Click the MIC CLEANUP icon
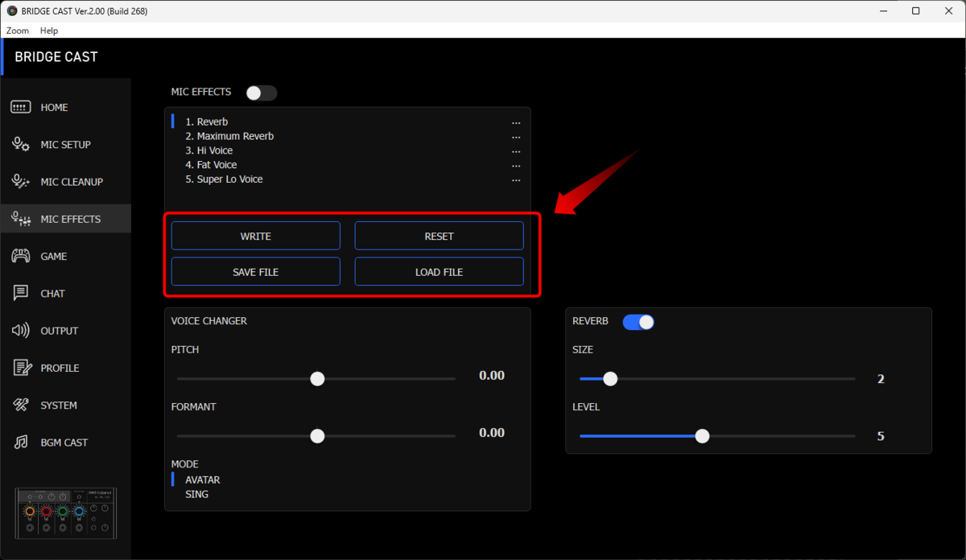966x560 pixels. pos(21,182)
